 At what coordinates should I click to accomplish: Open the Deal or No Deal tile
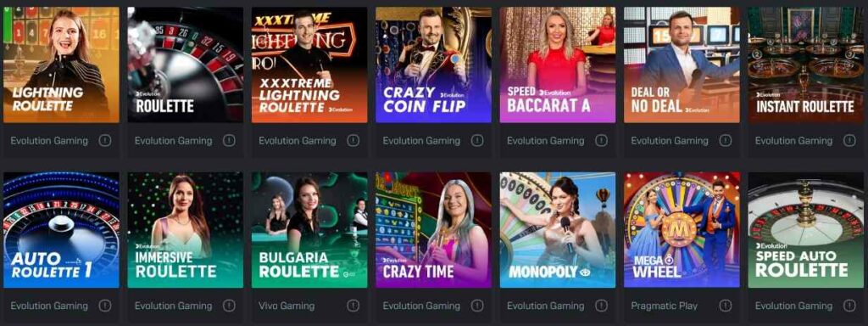point(682,65)
